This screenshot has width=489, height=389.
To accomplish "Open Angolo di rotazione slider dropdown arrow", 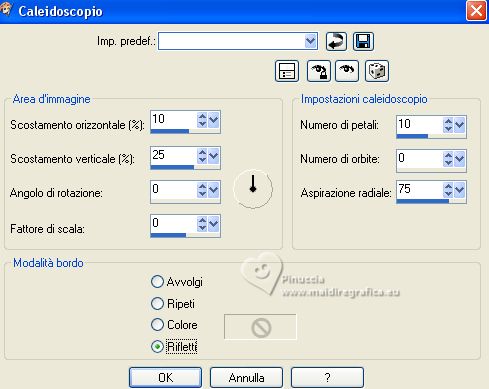I will point(213,190).
